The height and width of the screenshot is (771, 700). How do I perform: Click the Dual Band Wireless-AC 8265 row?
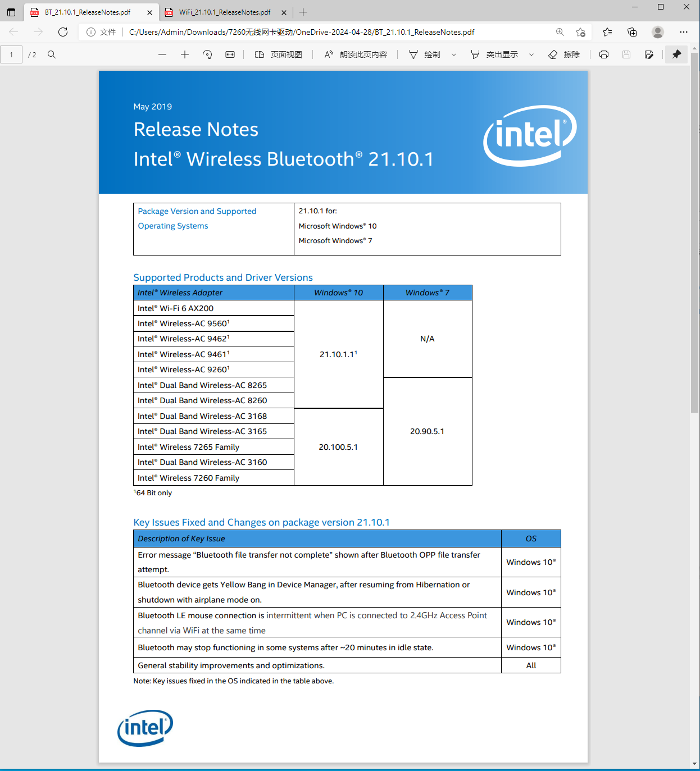click(x=213, y=385)
